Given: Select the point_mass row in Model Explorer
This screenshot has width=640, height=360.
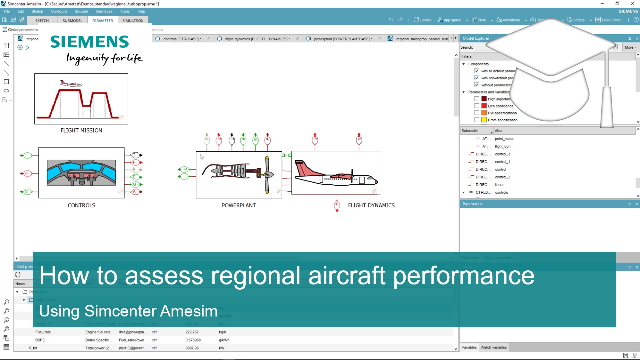Looking at the screenshot, I should 549,139.
